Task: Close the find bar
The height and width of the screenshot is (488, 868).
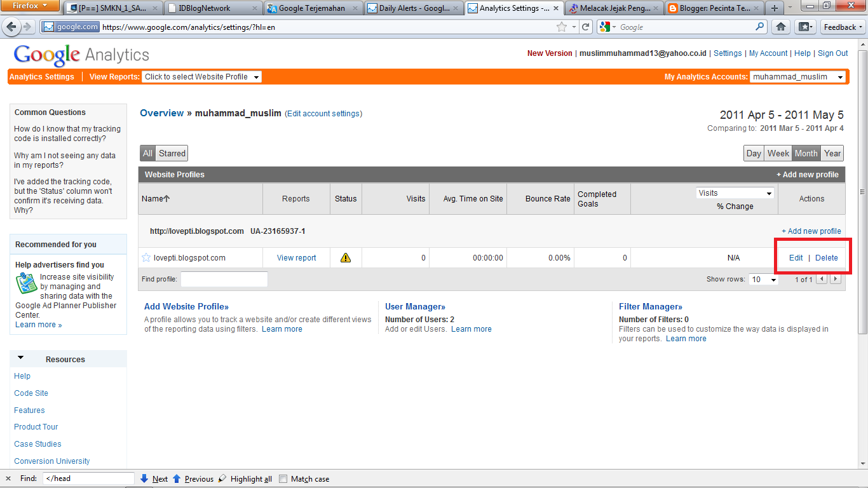Action: [8, 478]
